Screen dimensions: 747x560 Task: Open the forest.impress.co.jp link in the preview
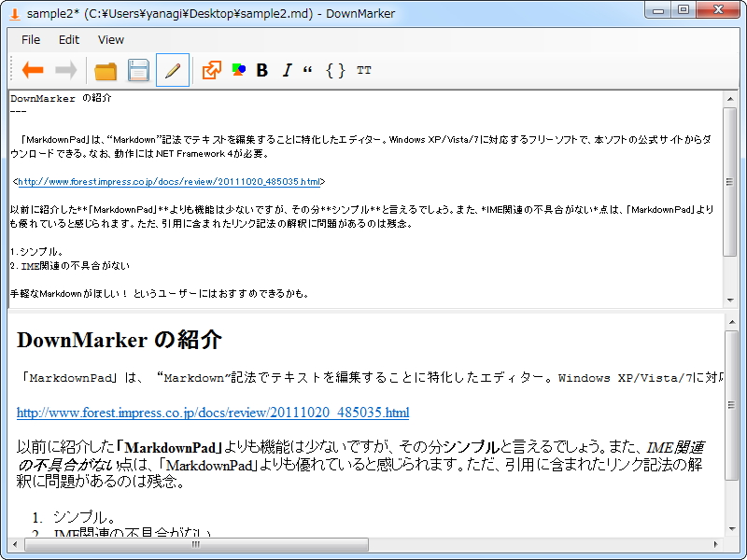[x=213, y=413]
